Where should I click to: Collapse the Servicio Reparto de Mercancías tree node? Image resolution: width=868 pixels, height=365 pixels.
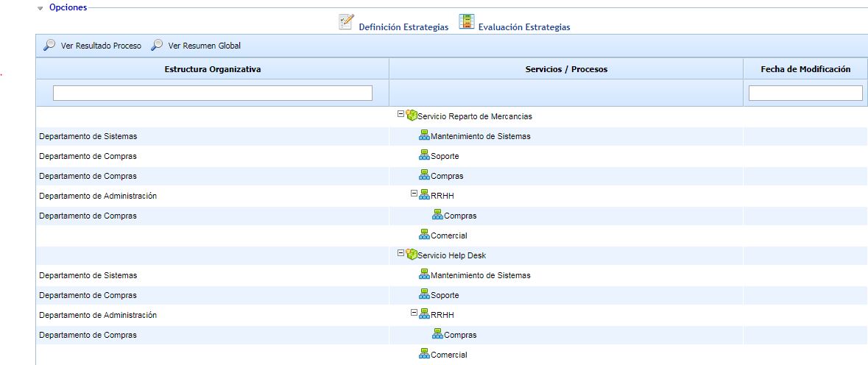(401, 114)
